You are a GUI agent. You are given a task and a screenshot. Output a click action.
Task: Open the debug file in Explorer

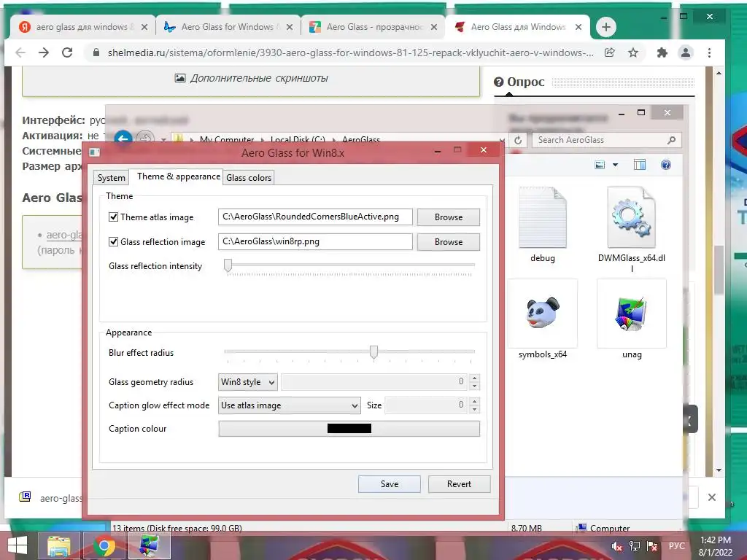click(543, 225)
